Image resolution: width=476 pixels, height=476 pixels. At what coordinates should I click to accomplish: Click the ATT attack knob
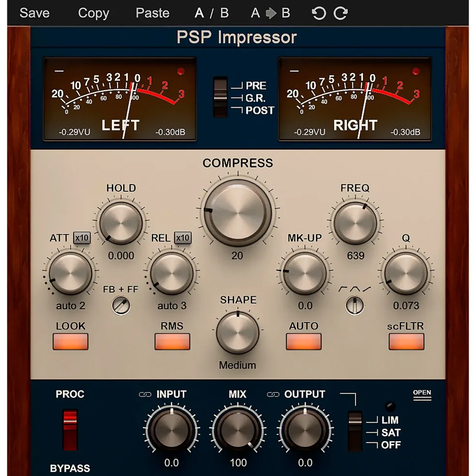(70, 273)
